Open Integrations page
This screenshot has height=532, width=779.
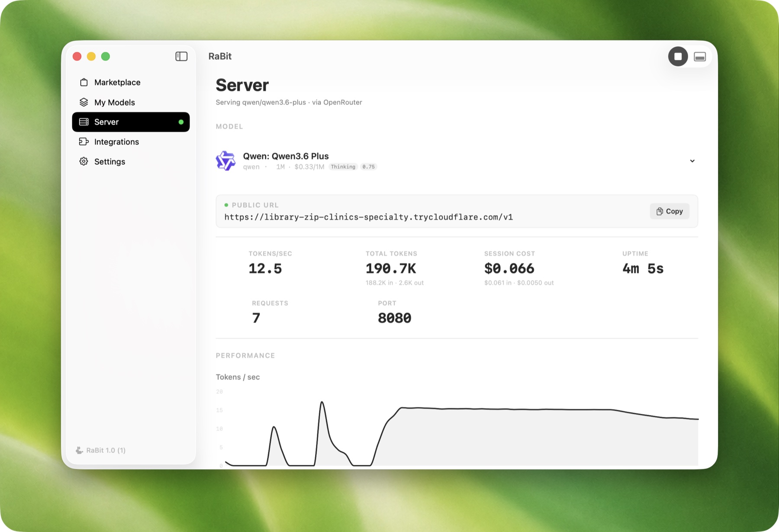(131, 142)
